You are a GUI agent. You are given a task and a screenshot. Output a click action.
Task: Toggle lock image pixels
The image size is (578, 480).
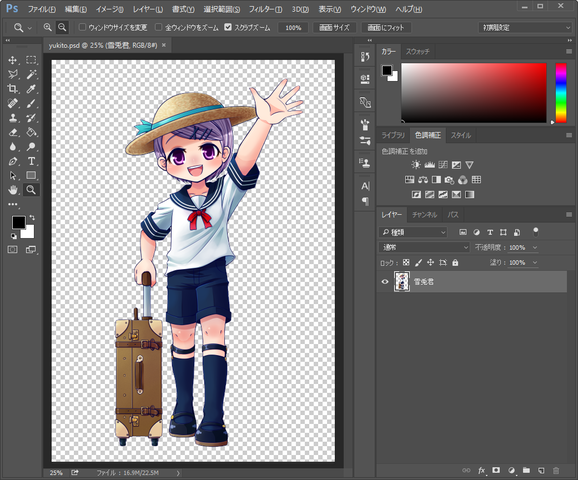(418, 262)
